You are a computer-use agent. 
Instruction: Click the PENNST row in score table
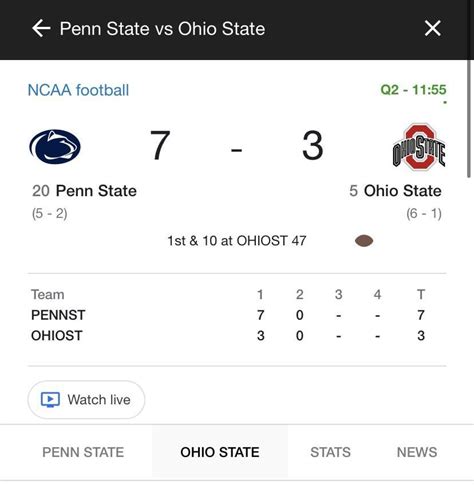click(x=228, y=315)
